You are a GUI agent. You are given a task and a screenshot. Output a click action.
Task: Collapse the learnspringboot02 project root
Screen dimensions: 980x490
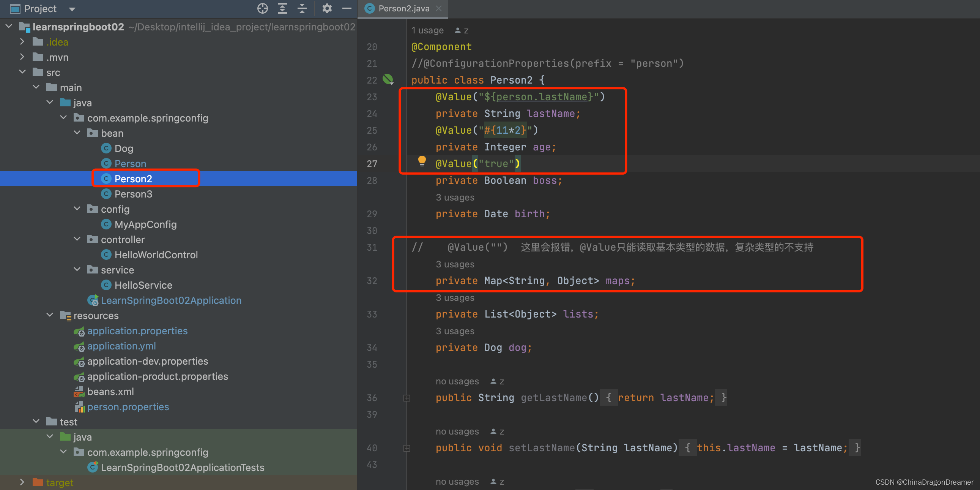coord(9,26)
